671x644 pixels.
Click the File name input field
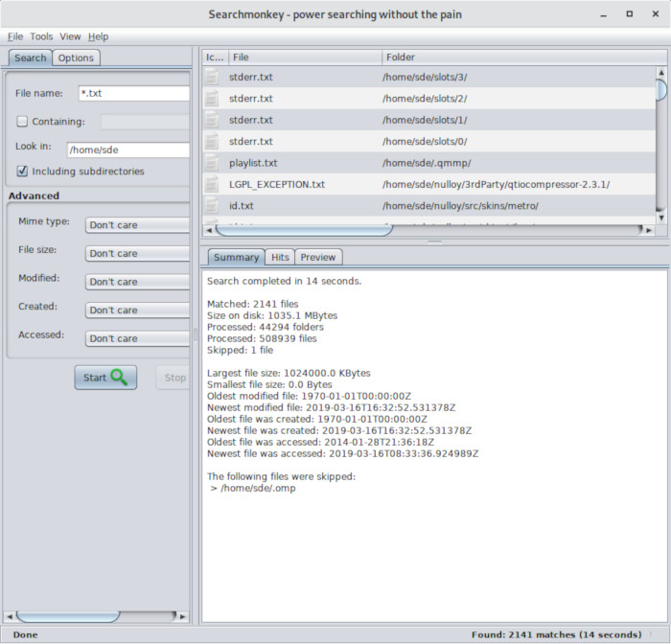(x=134, y=93)
